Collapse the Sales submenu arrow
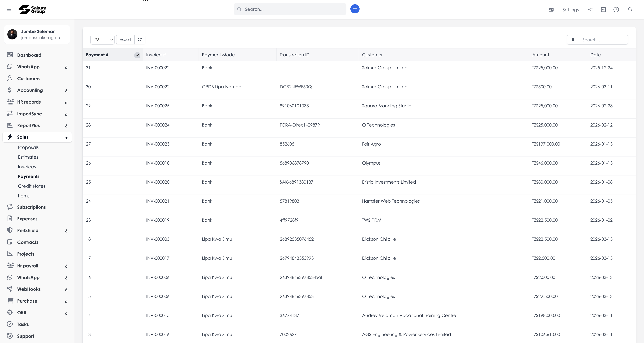 coord(66,138)
